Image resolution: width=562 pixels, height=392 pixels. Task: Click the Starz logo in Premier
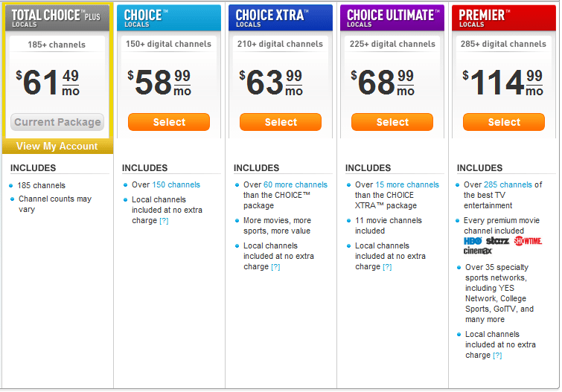click(x=497, y=241)
